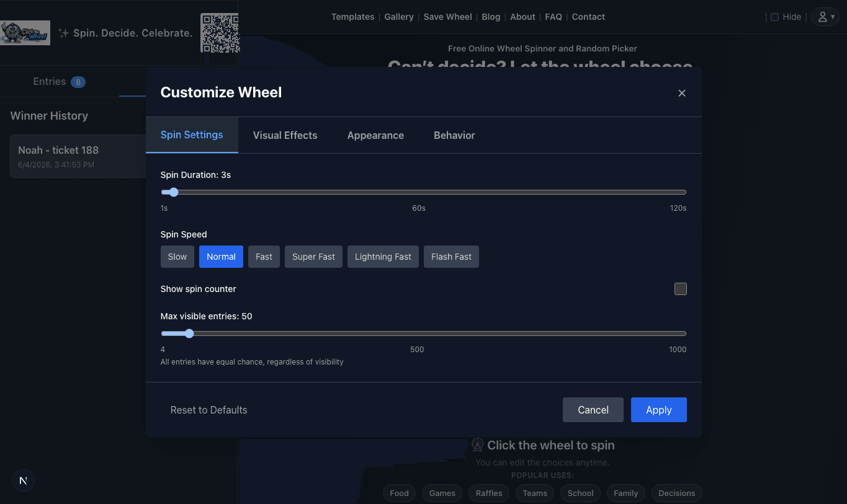
Task: Open the Gallery link
Action: (399, 17)
